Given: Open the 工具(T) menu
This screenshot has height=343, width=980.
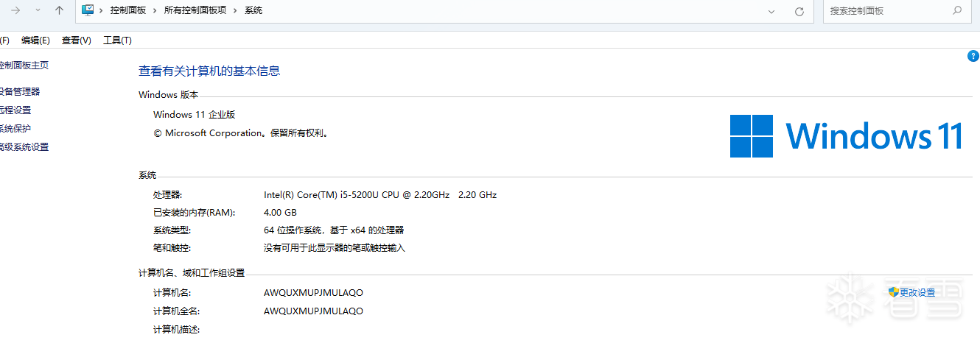Looking at the screenshot, I should click(117, 40).
